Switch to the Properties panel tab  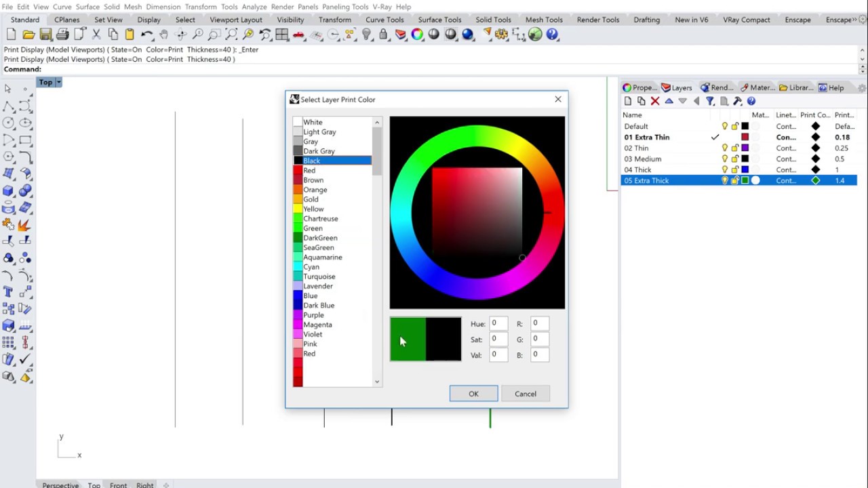[639, 87]
